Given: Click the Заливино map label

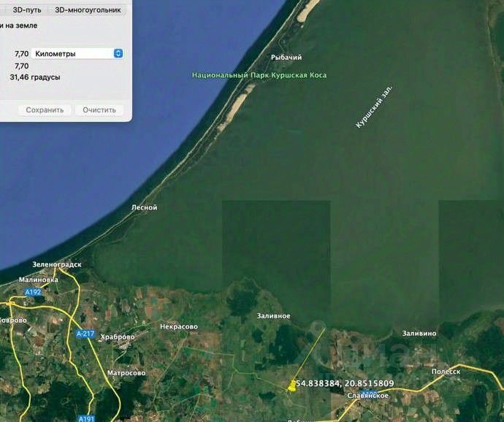Looking at the screenshot, I should (x=419, y=334).
